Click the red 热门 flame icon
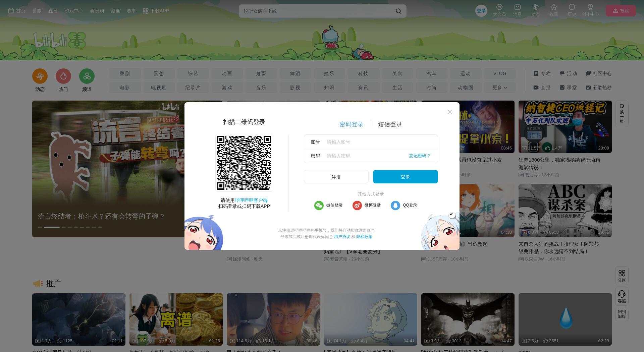This screenshot has height=352, width=644. point(63,76)
